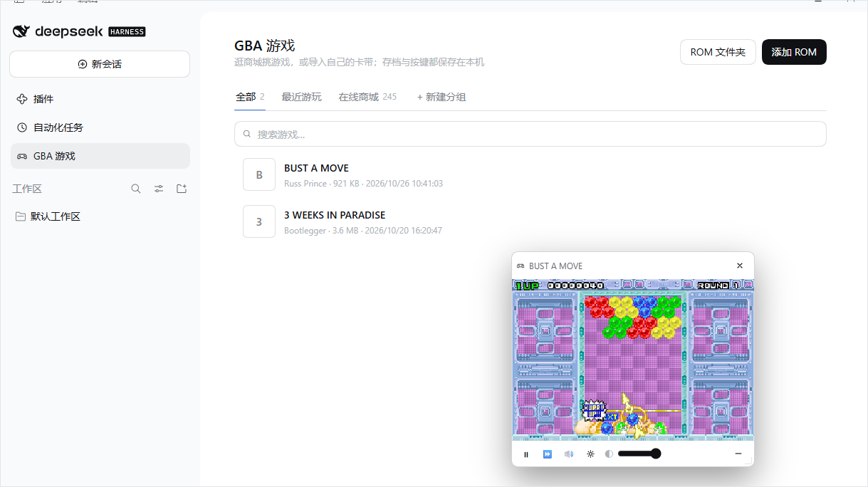The height and width of the screenshot is (487, 868).
Task: Click the plugin puzzle icon
Action: [x=22, y=99]
